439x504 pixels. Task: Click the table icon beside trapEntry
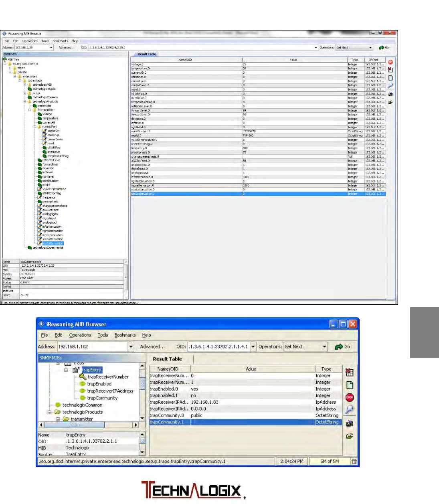click(x=76, y=370)
